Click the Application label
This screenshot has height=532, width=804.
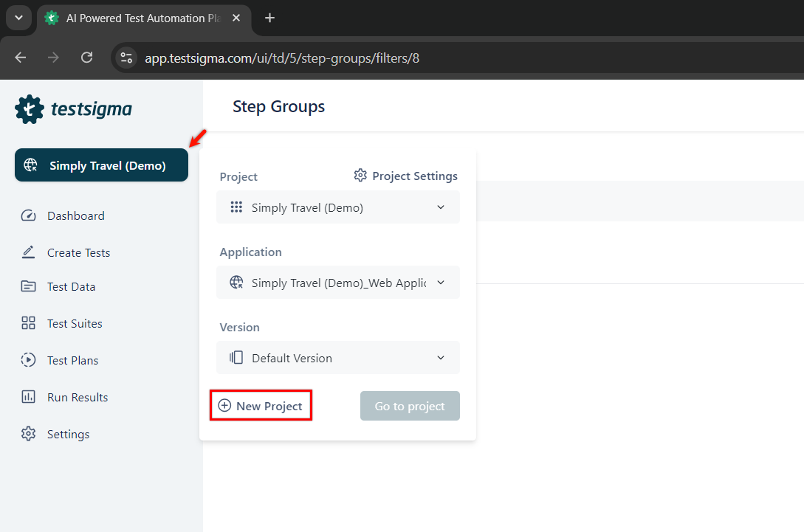click(x=251, y=252)
